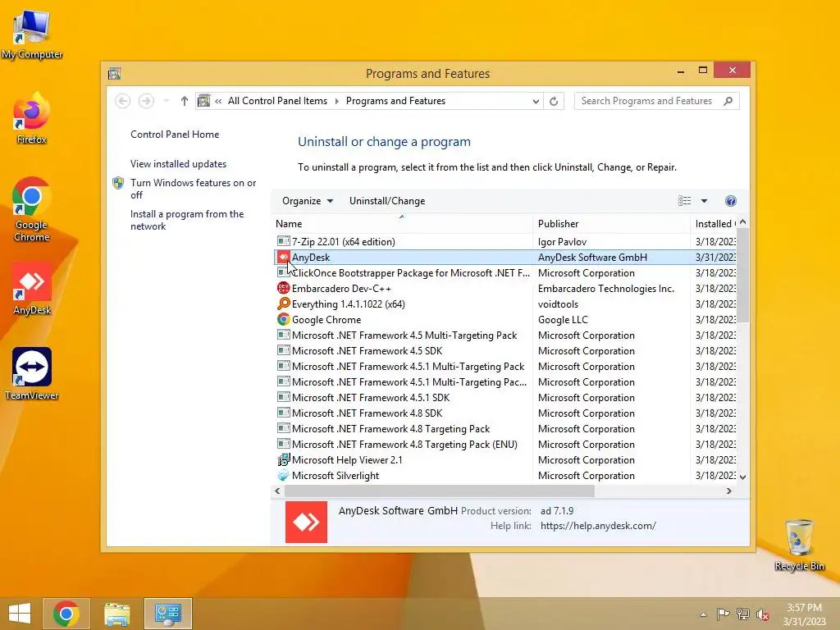Screen dimensions: 840x630
Task: Select the AnyDesk desktop shortcut
Action: 32,289
